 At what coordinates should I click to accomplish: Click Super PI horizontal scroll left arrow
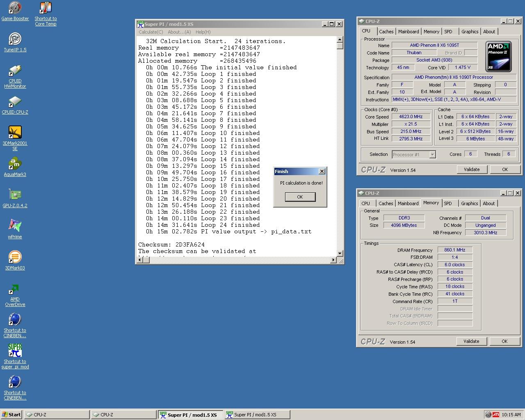pyautogui.click(x=140, y=260)
